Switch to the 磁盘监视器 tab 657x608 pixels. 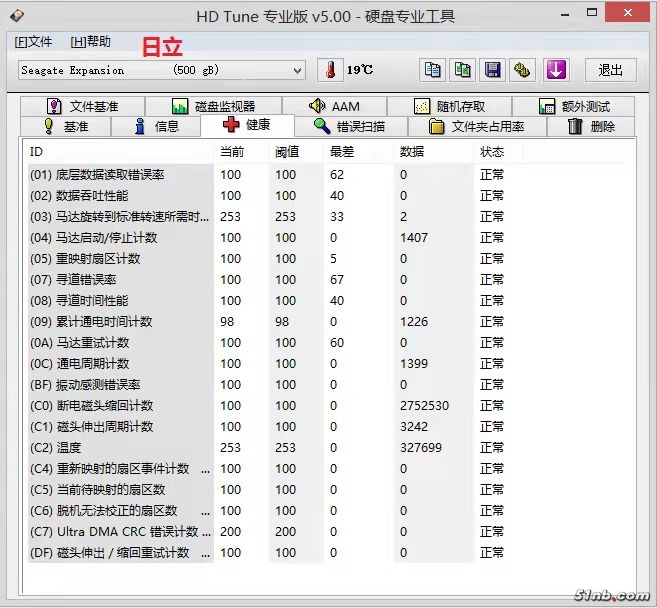coord(212,106)
